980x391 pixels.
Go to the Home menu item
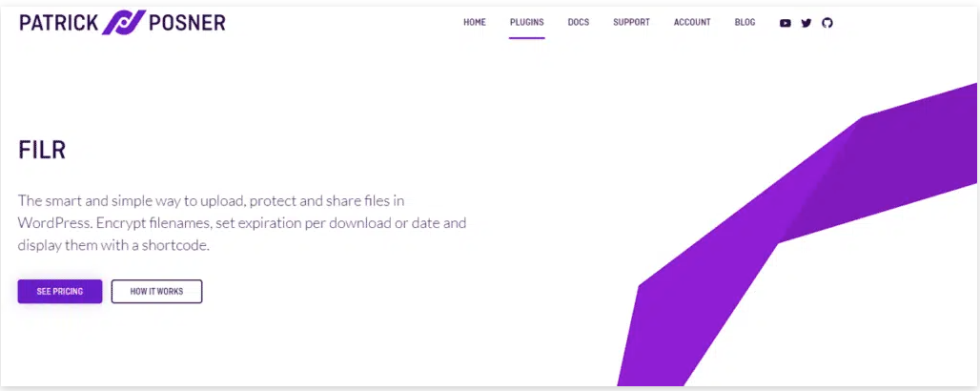point(475,23)
